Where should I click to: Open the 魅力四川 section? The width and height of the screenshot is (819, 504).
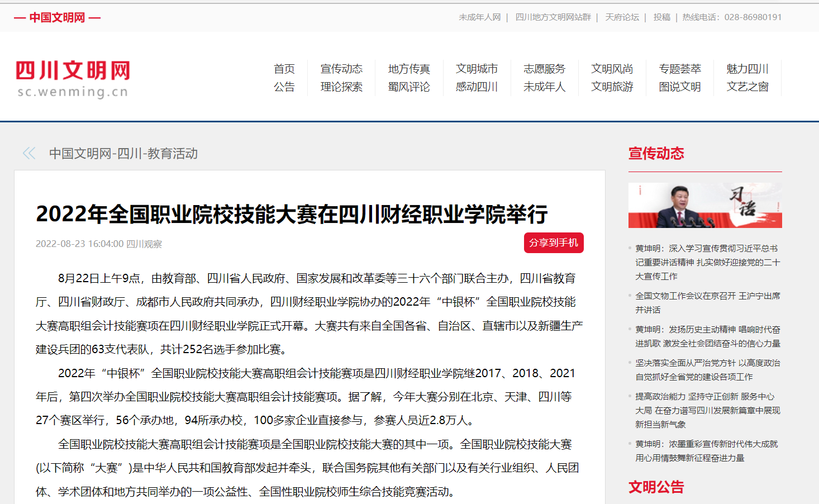[x=747, y=69]
